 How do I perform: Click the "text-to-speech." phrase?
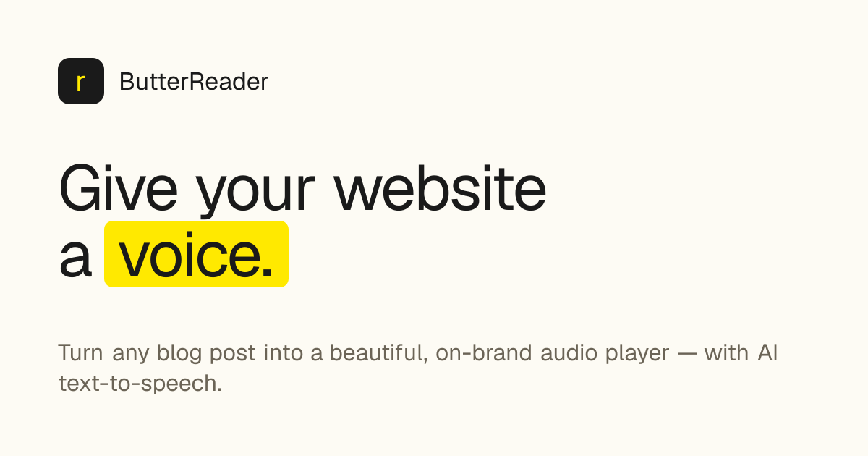pyautogui.click(x=140, y=384)
